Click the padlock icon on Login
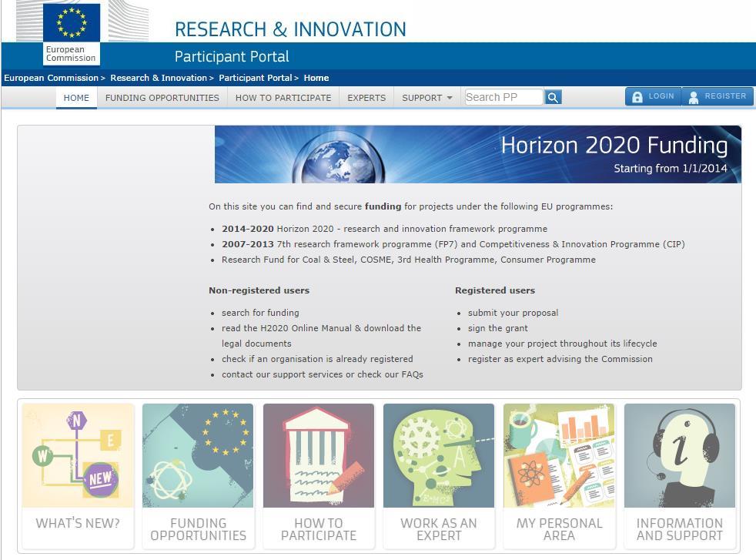The image size is (756, 560). [x=637, y=97]
